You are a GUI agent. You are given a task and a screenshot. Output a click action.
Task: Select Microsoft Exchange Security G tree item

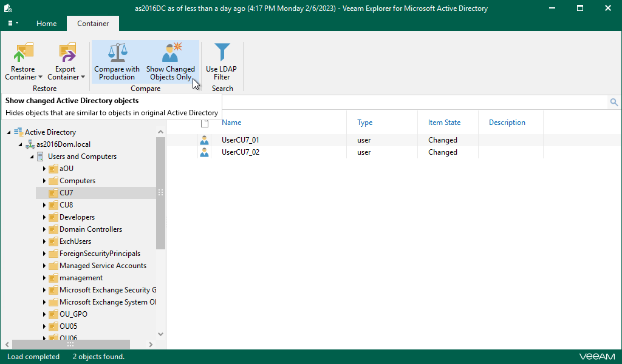[108, 290]
